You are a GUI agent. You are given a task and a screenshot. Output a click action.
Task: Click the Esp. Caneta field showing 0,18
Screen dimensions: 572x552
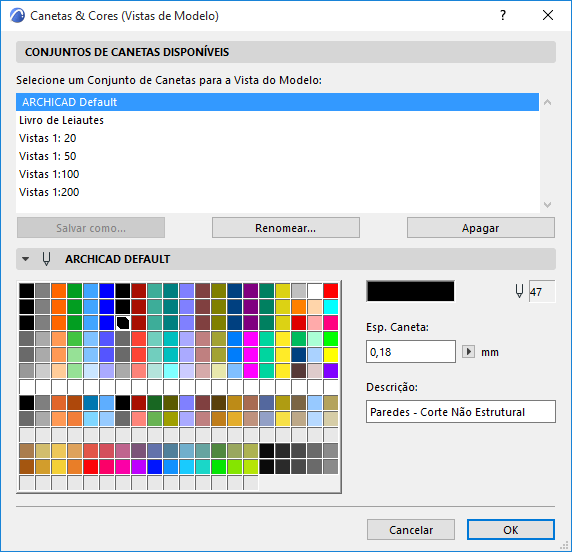[411, 352]
